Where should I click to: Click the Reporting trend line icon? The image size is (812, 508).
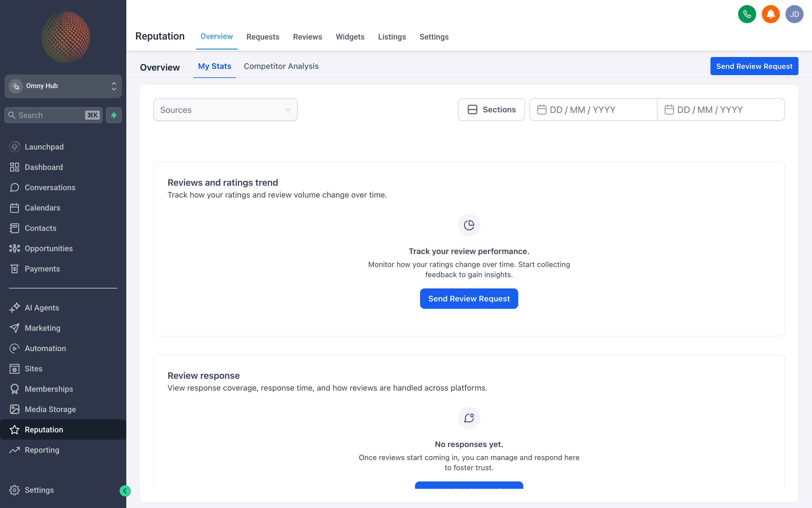[14, 450]
